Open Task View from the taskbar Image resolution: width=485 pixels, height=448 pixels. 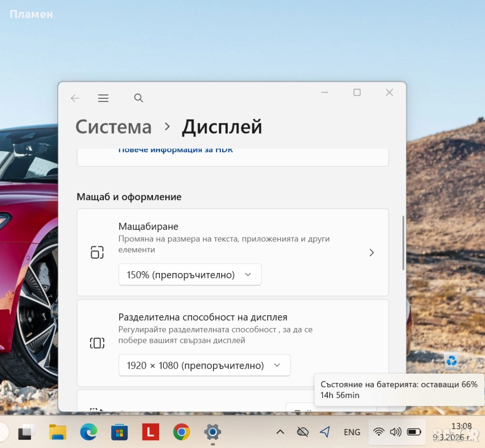pyautogui.click(x=27, y=432)
